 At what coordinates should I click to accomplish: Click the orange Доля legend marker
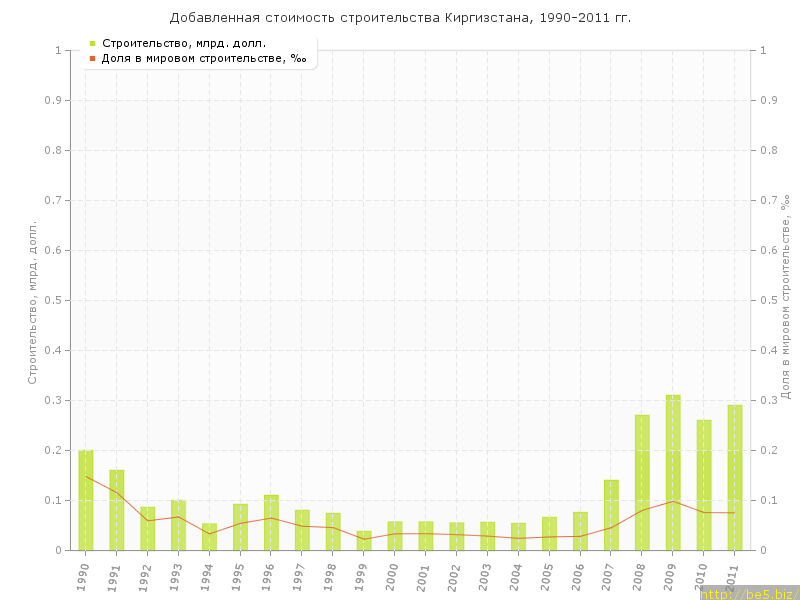pos(92,58)
